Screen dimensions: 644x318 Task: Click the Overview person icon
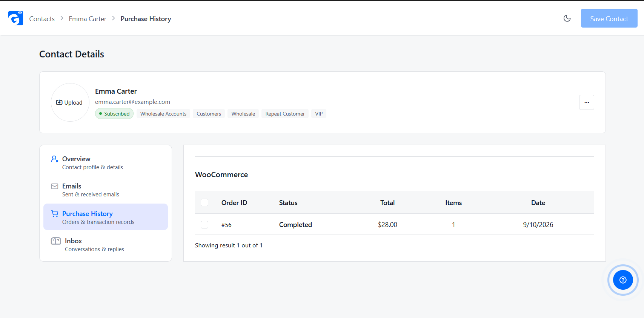[x=55, y=159]
